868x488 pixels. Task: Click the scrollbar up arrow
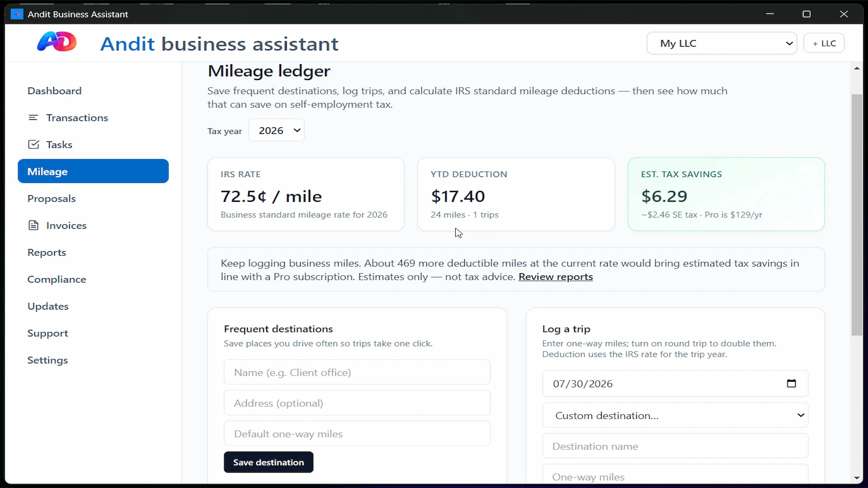coord(857,68)
